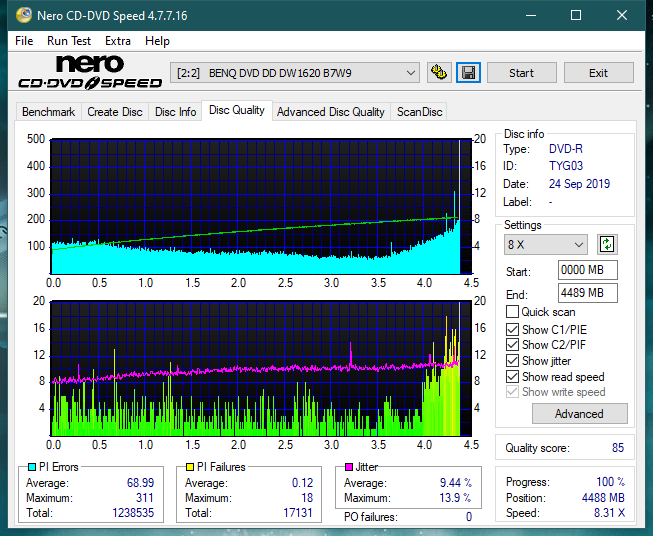Viewport: 653px width, 536px height.
Task: Maximize the Nero CD-DVD Speed window
Action: coord(576,15)
